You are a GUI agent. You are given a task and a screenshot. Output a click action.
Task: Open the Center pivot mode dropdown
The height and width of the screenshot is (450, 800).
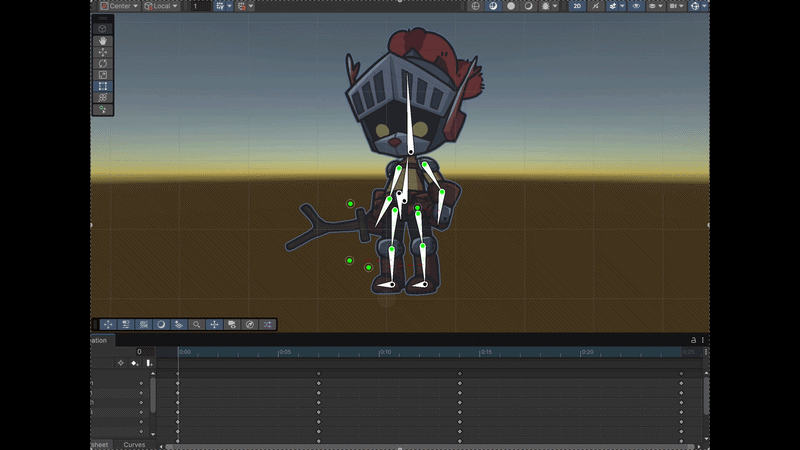coord(119,6)
